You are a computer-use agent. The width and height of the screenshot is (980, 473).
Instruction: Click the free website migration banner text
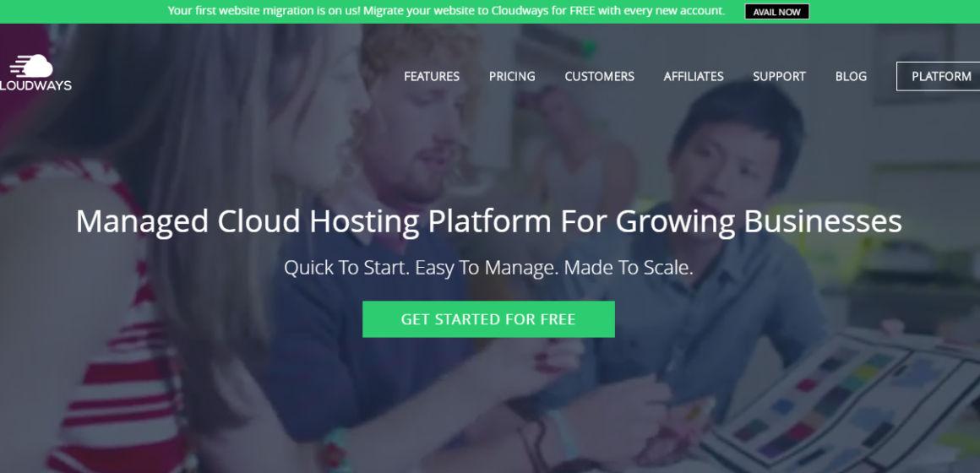point(446,11)
